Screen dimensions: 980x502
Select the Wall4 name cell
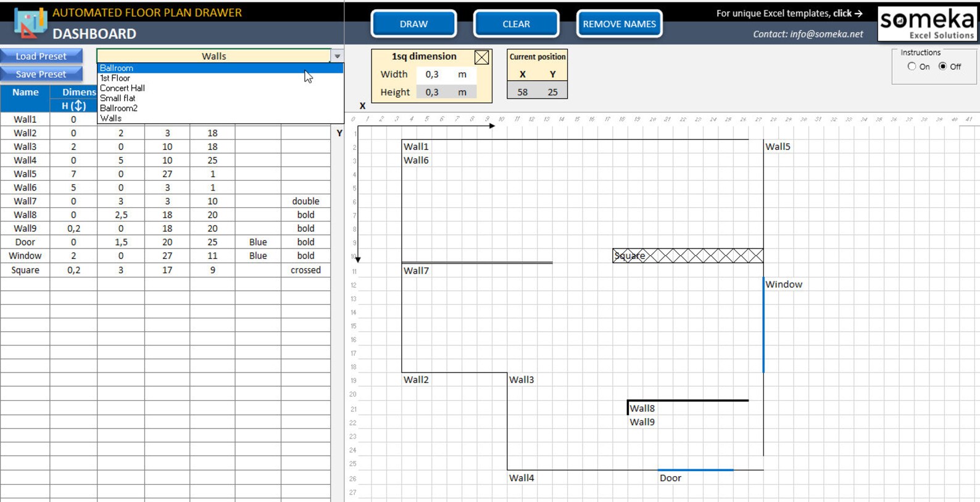(x=25, y=160)
